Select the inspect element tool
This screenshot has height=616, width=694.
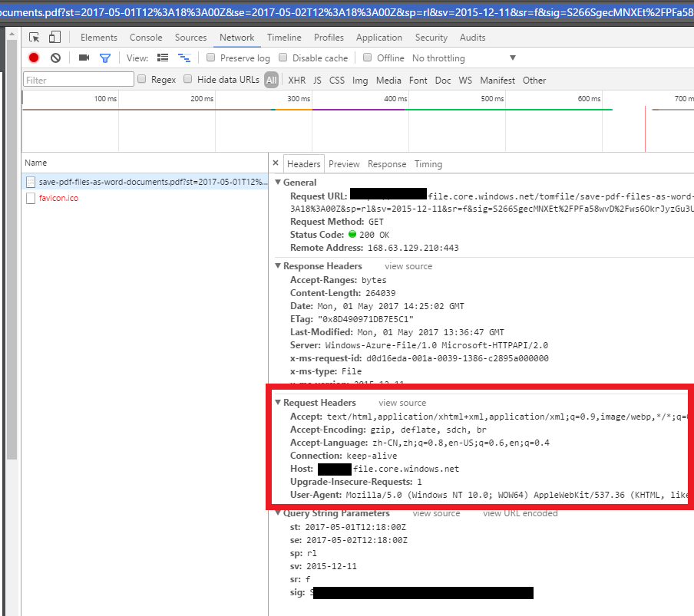click(x=33, y=37)
